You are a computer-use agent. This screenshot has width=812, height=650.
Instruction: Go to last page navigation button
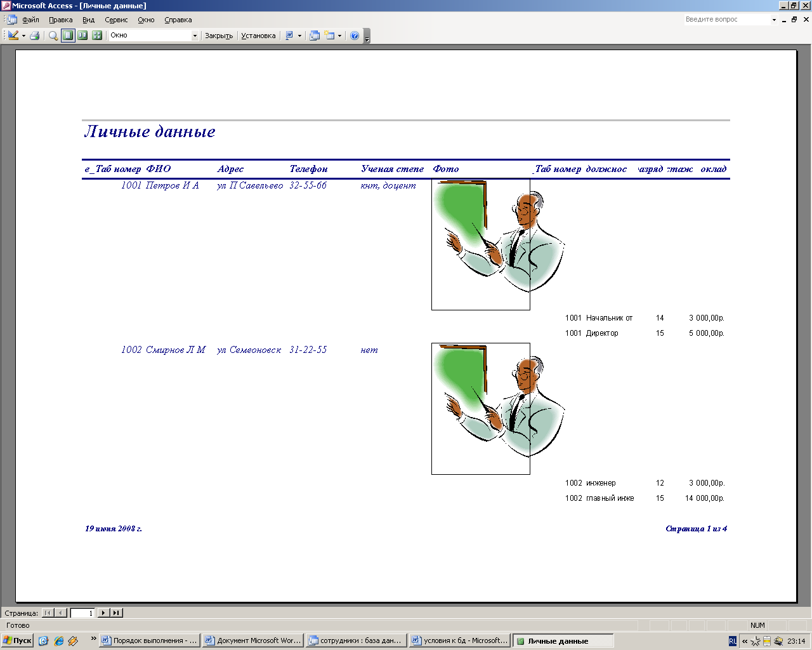(x=116, y=613)
